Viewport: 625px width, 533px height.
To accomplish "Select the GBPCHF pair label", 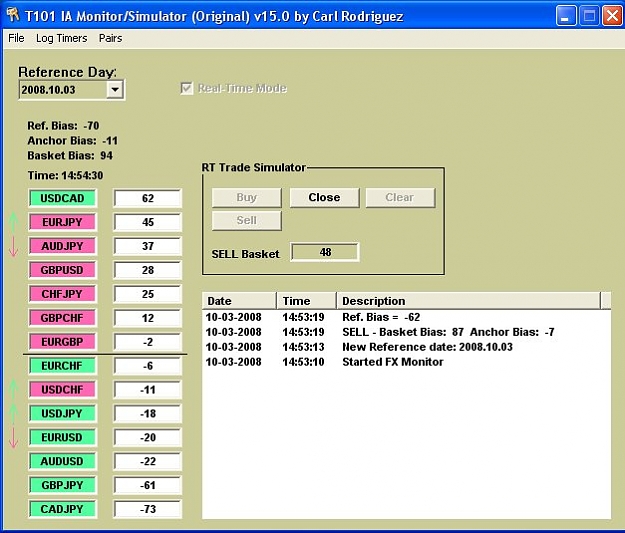I will click(x=63, y=318).
